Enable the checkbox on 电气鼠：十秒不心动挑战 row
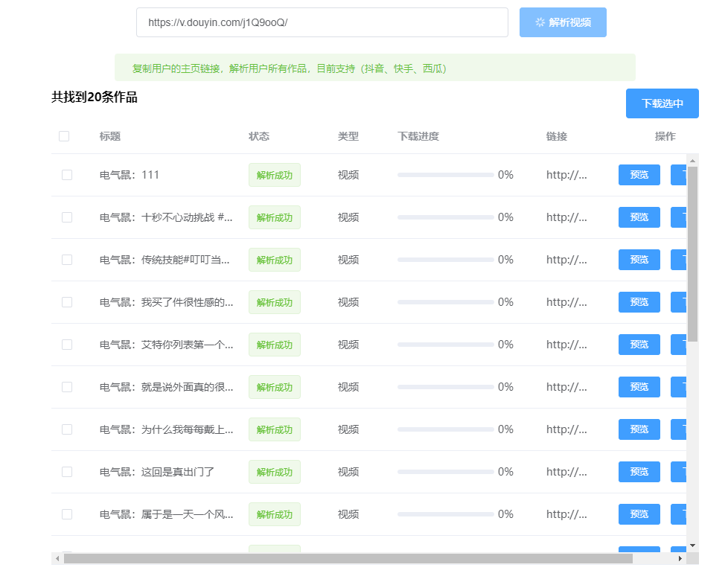This screenshot has width=728, height=579. click(67, 217)
